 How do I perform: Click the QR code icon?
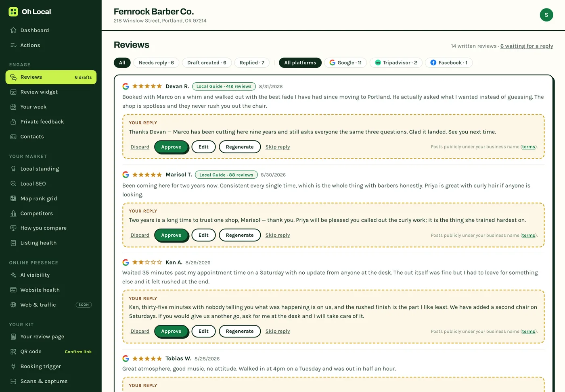(x=13, y=352)
